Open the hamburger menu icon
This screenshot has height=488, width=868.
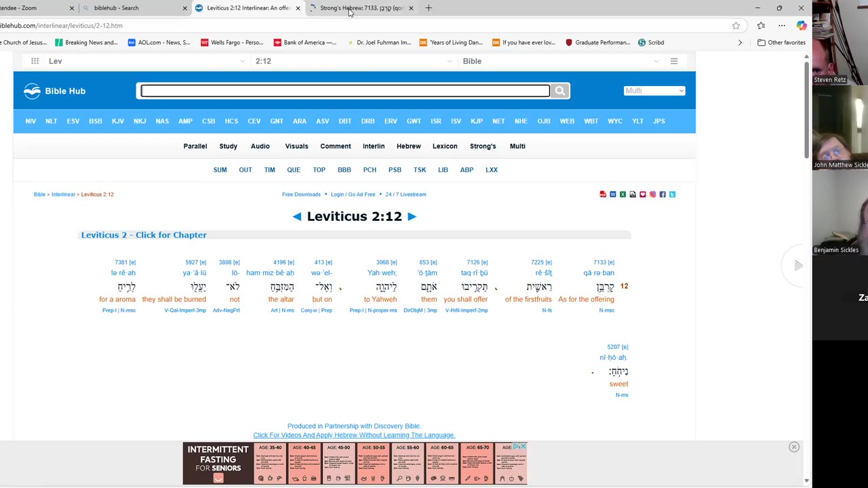674,61
